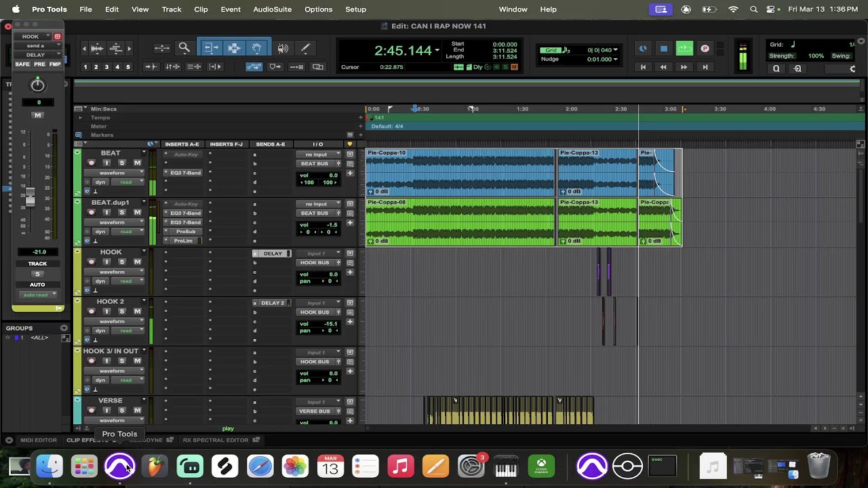
Task: Solo the BEAT track
Action: click(121, 163)
